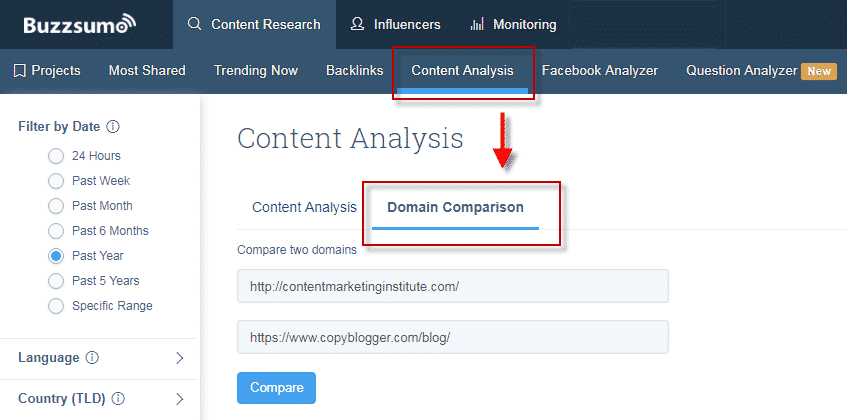This screenshot has width=847, height=420.
Task: Click the copyblogger.com domain input field
Action: tap(452, 337)
